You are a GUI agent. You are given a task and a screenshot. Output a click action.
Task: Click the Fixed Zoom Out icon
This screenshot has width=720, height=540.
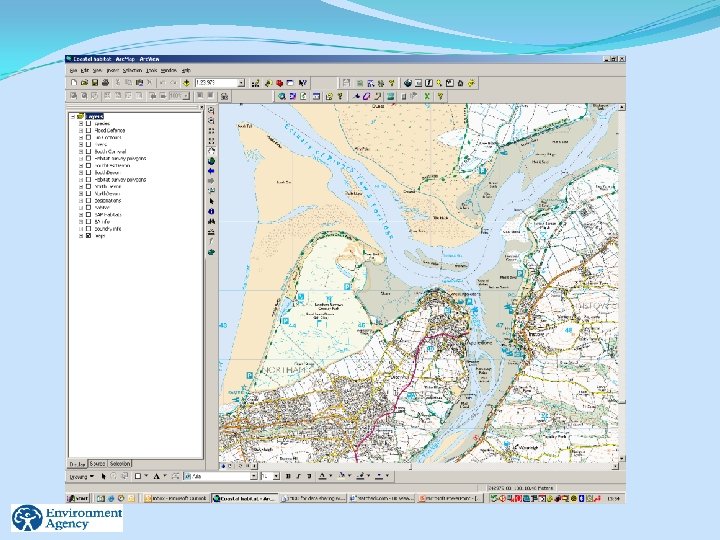211,141
